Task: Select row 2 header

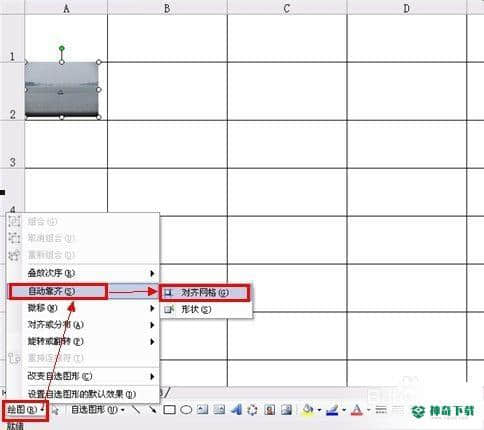Action: pyautogui.click(x=12, y=92)
